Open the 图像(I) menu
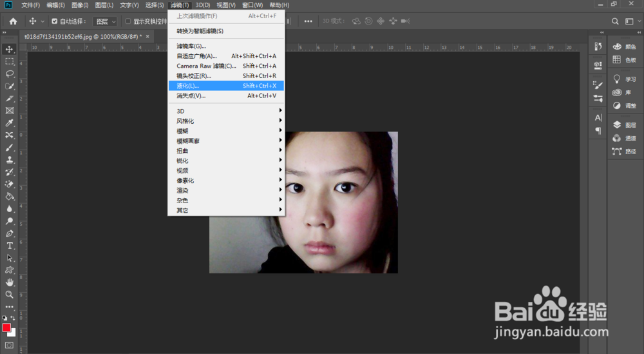Screen dimensions: 644x354 click(80, 5)
